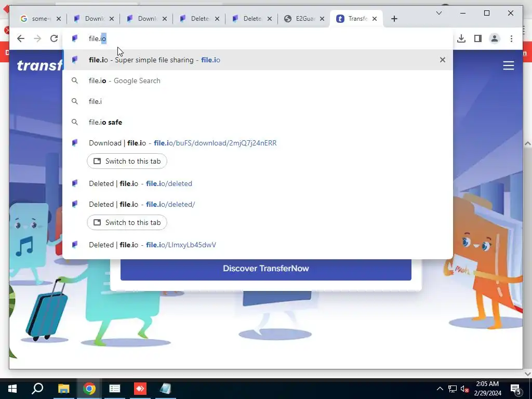Click the muted volume tray icon
The width and height of the screenshot is (532, 399).
pyautogui.click(x=465, y=389)
